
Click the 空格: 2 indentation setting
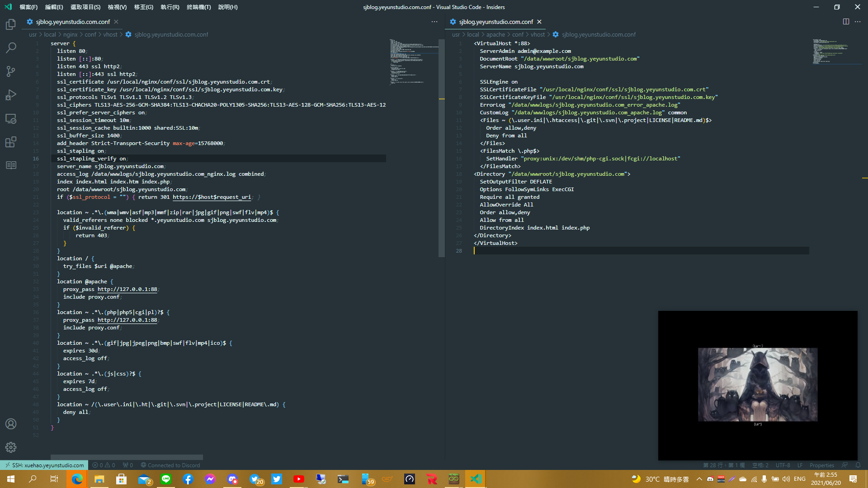[760, 465]
